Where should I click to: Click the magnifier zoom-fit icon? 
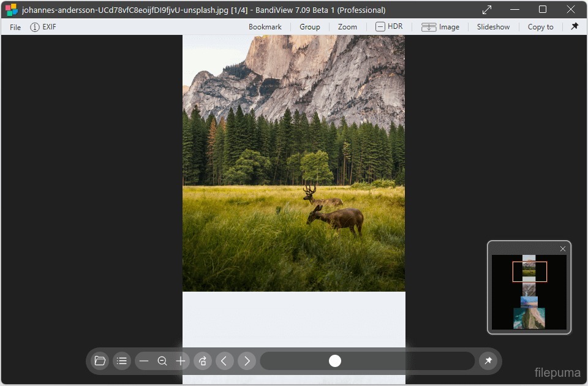point(162,361)
